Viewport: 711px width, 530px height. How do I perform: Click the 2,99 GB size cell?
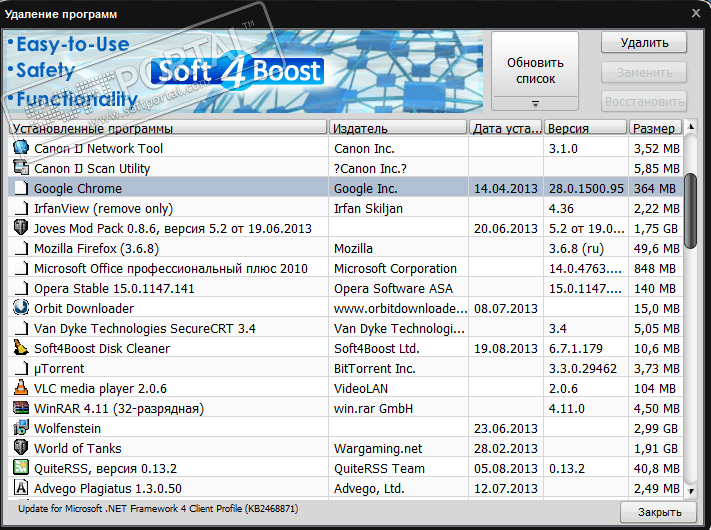tap(656, 428)
